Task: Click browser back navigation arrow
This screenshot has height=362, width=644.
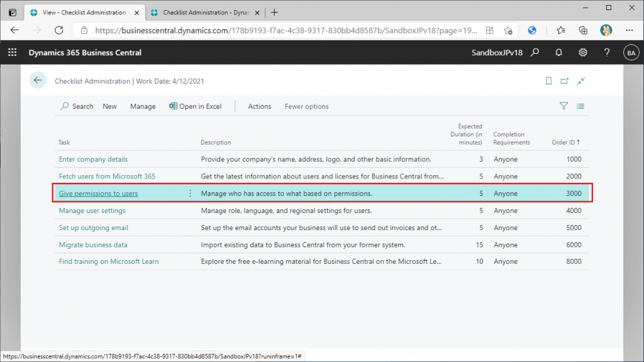Action: coord(15,30)
